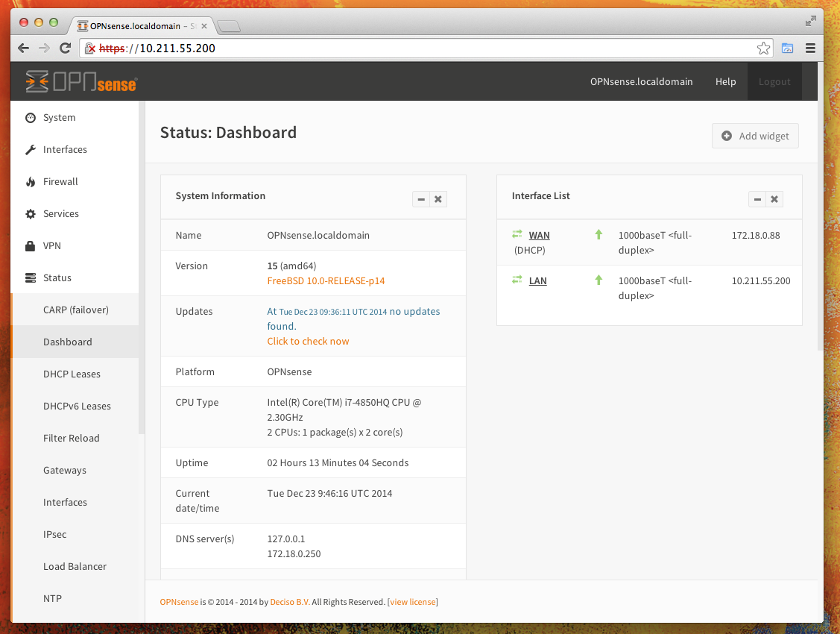
Task: Click the System gauge icon in sidebar
Action: tap(31, 118)
